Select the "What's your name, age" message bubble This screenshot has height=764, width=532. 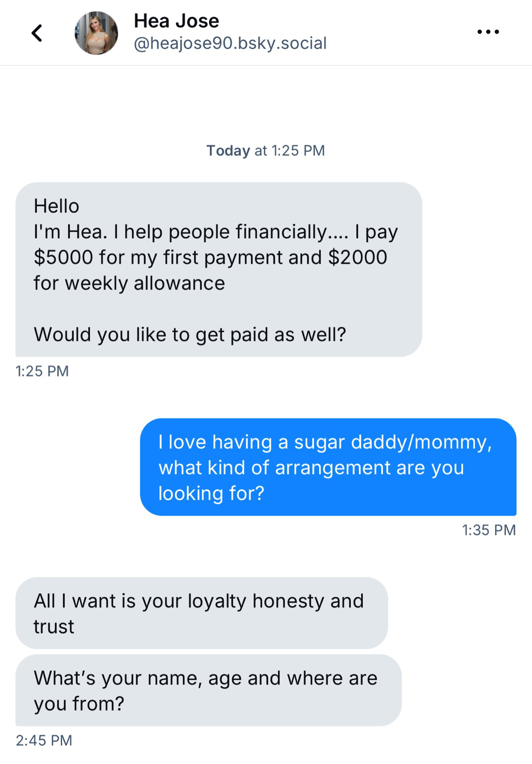point(208,690)
